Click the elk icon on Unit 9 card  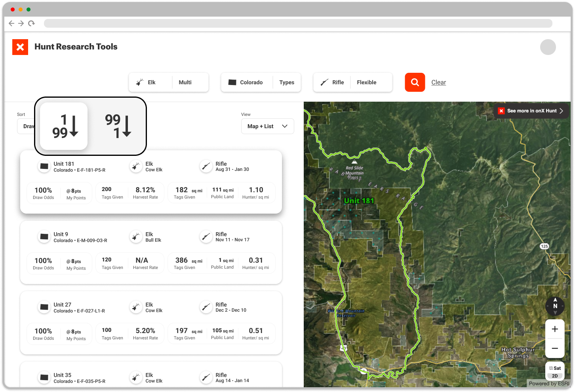coord(136,237)
